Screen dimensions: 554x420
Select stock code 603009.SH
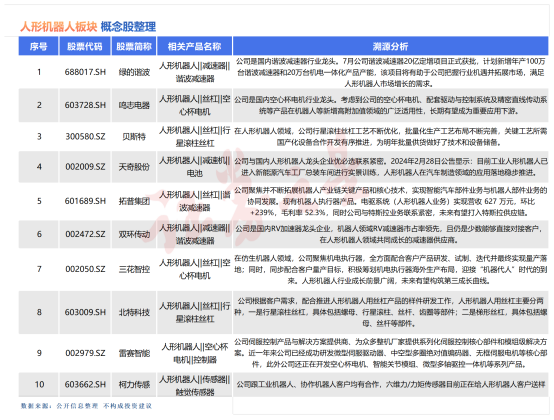tap(85, 312)
